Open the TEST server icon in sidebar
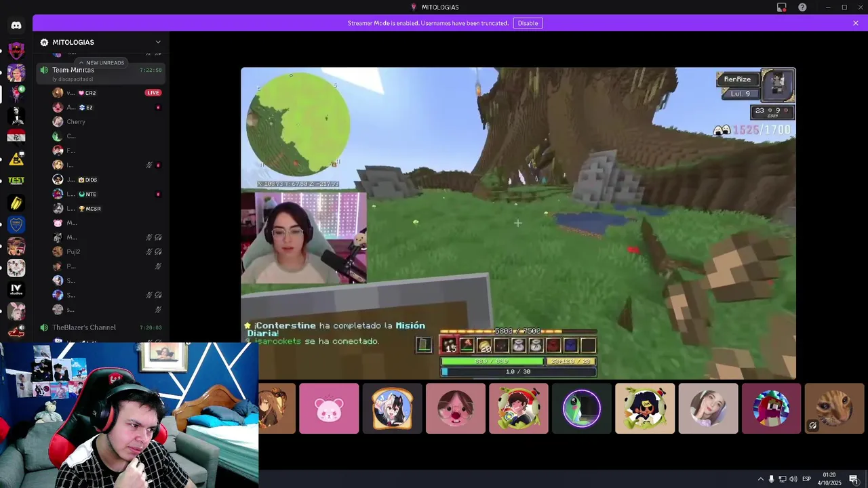 pos(16,181)
